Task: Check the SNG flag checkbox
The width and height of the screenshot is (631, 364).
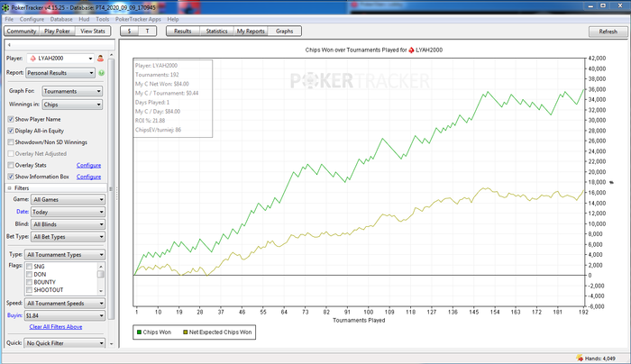Action: (x=29, y=267)
